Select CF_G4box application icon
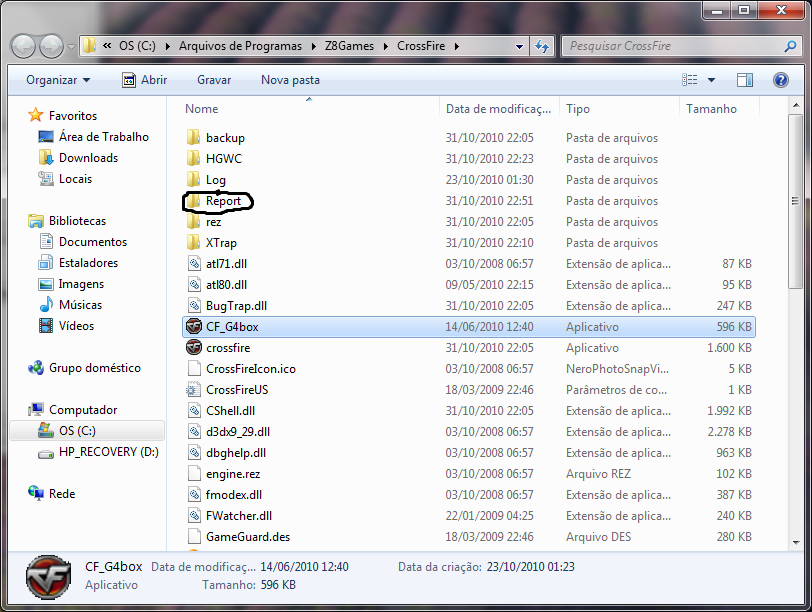The image size is (812, 612). 194,326
